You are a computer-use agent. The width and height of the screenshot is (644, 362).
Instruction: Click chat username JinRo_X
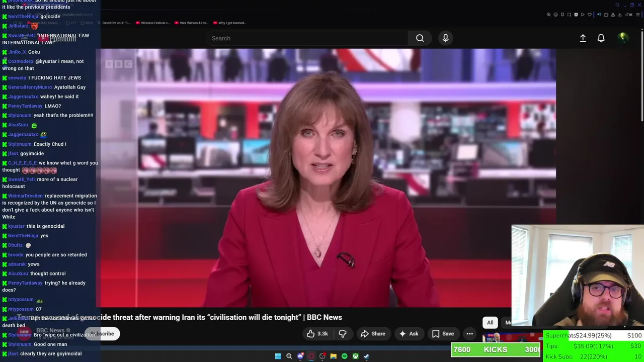(17, 52)
